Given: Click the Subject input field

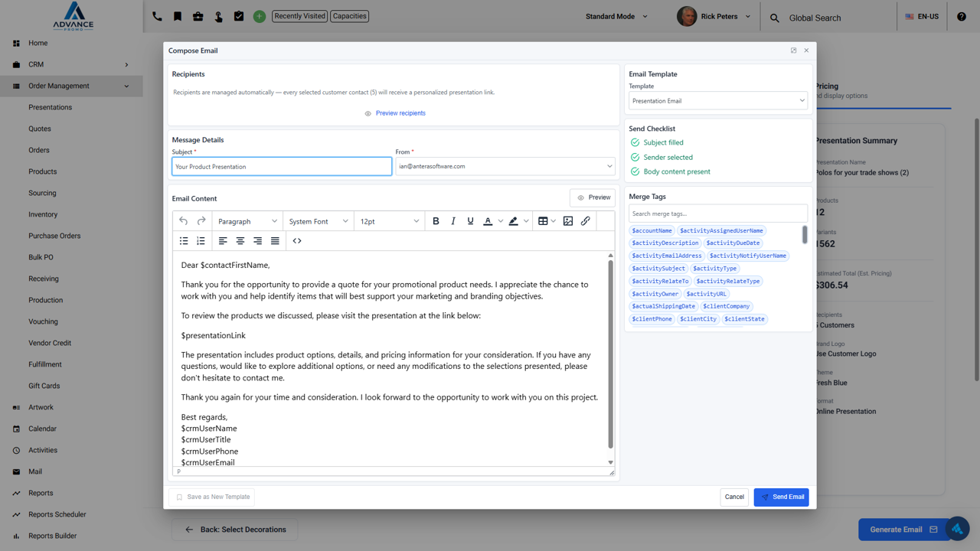Looking at the screenshot, I should [x=282, y=166].
